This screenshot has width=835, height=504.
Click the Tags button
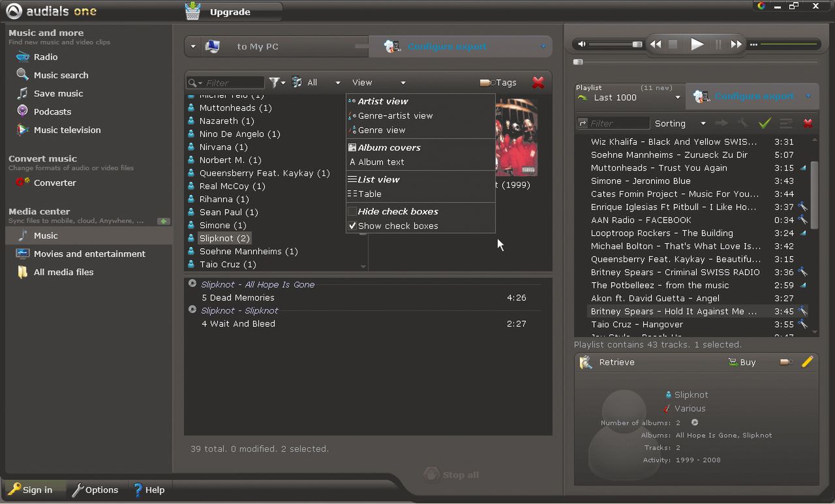498,82
